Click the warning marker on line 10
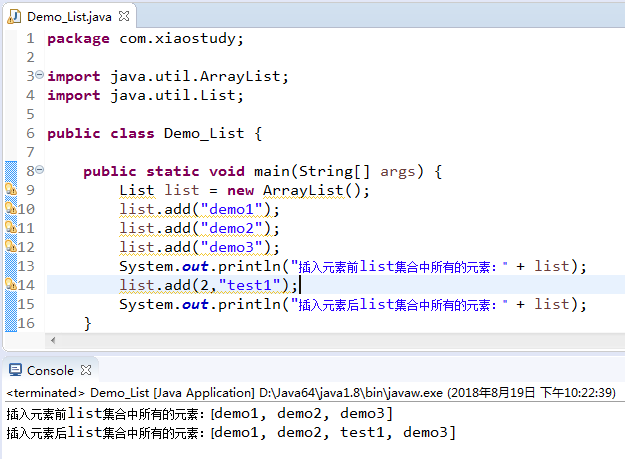This screenshot has width=625, height=459. pos(11,208)
